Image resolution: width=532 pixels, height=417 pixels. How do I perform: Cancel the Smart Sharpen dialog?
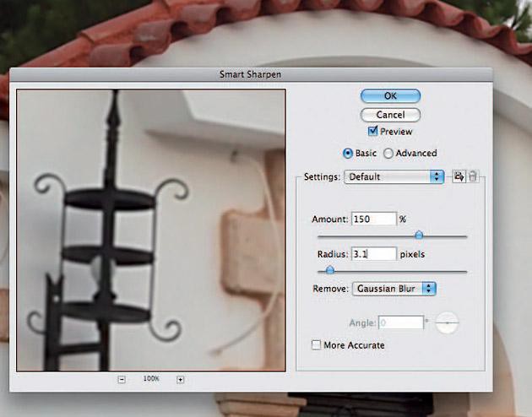click(390, 115)
